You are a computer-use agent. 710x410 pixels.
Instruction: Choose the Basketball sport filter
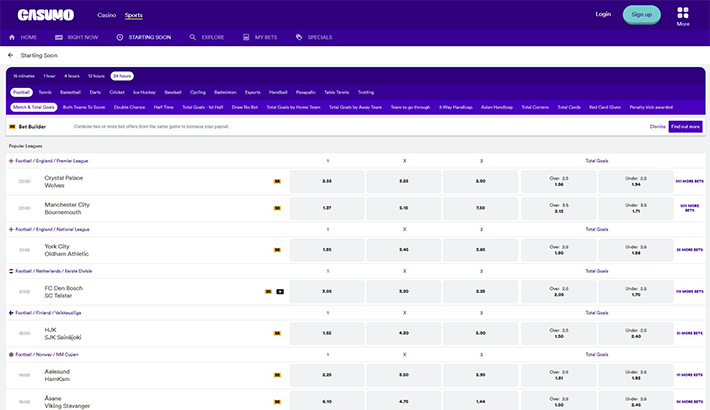coord(70,92)
